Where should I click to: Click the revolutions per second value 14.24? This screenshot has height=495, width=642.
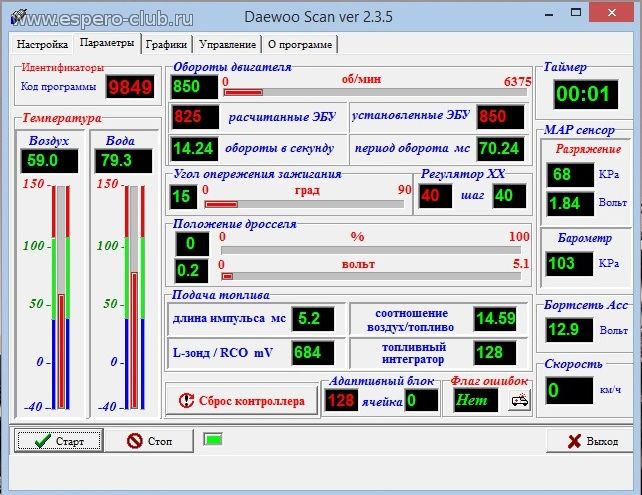tap(194, 148)
